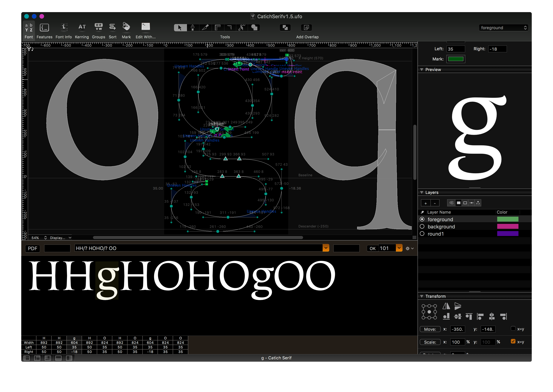The image size is (553, 392).
Task: Open the purple round1 layer color swatch
Action: pyautogui.click(x=508, y=234)
